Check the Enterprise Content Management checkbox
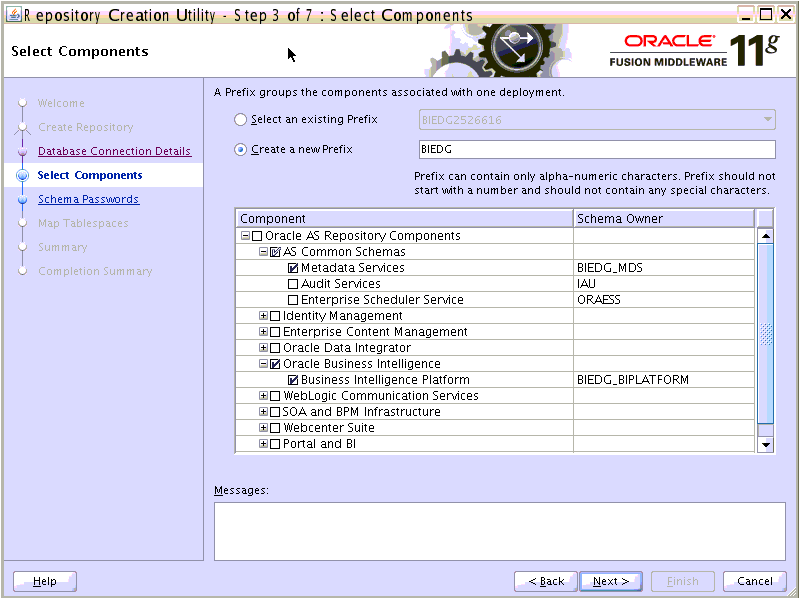Viewport: 799px width, 598px height. [275, 332]
